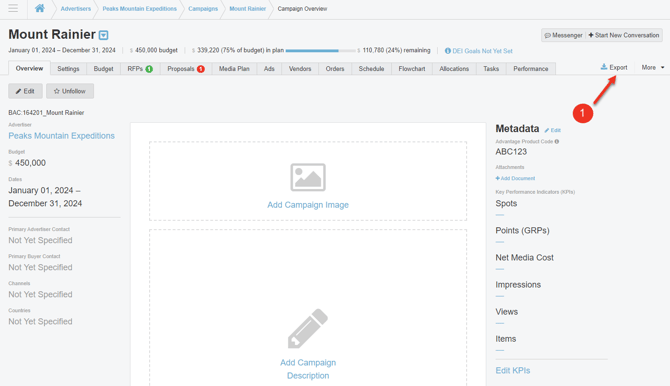Screen dimensions: 670x386
Task: Open the Ads tab
Action: (269, 69)
